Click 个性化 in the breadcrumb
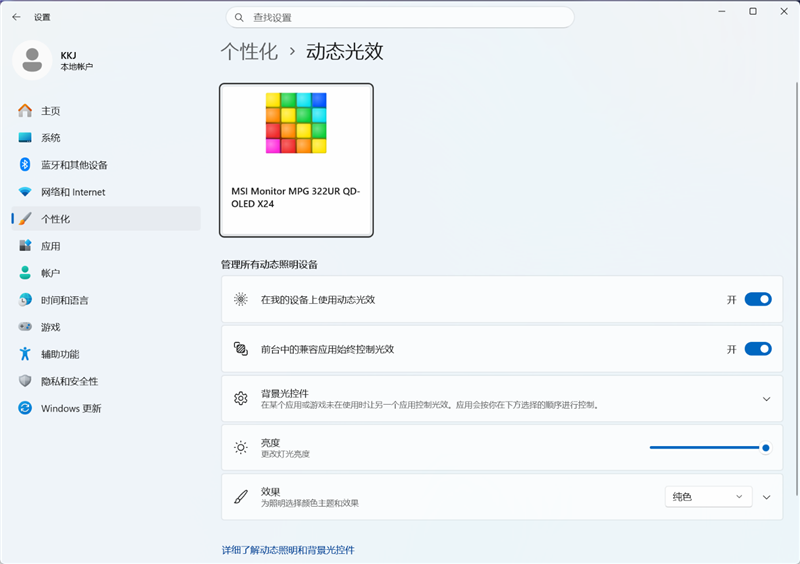The height and width of the screenshot is (564, 800). point(249,52)
